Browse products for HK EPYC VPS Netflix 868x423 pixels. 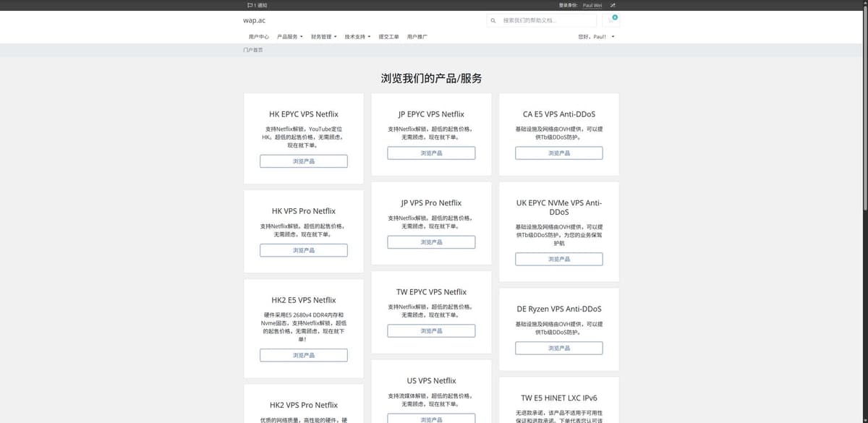[x=304, y=161]
